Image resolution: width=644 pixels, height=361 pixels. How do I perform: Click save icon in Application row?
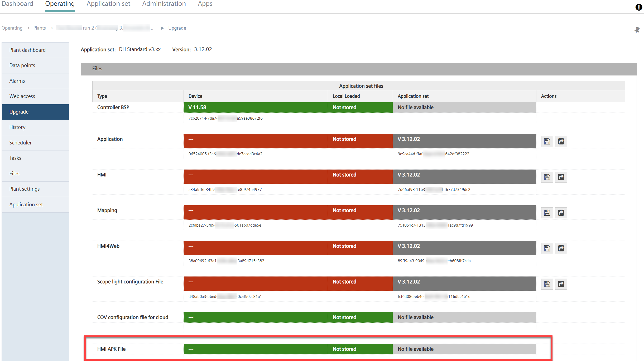pyautogui.click(x=547, y=142)
